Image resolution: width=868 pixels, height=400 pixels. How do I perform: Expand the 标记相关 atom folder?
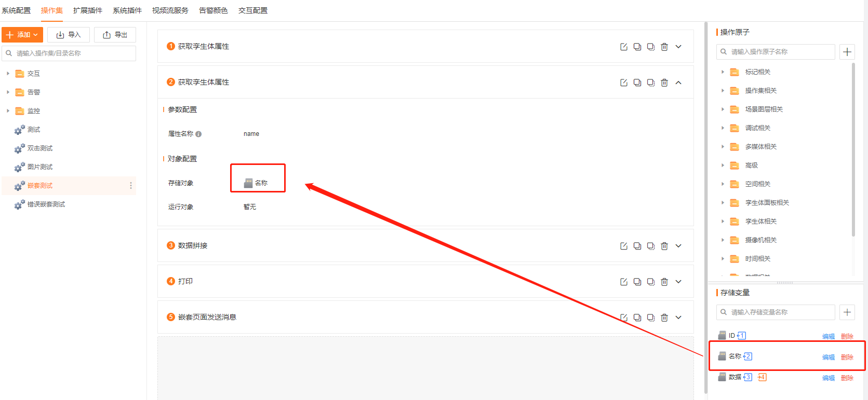[723, 72]
